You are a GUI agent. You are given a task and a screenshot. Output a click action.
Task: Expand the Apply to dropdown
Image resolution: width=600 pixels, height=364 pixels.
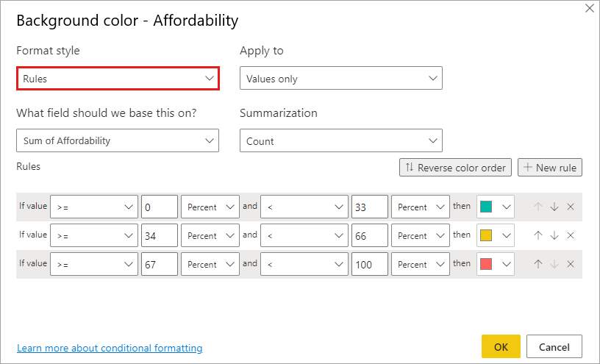tap(341, 79)
